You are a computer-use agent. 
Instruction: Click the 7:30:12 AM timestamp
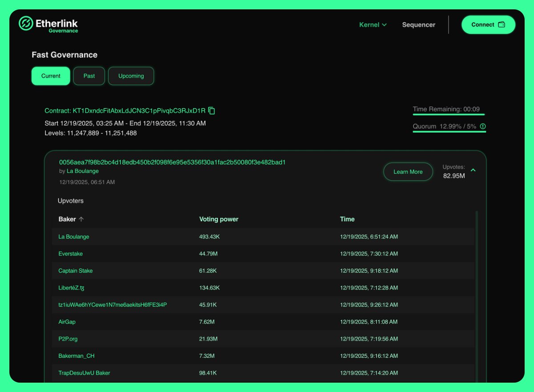click(x=369, y=254)
